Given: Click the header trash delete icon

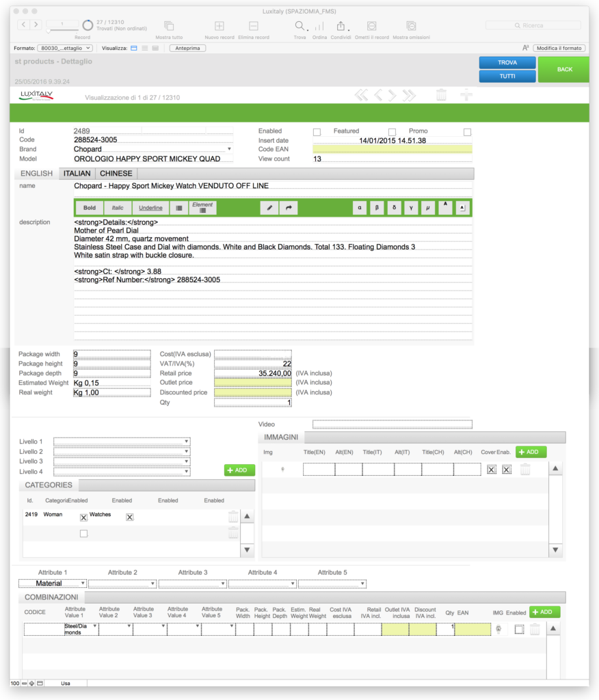Looking at the screenshot, I should pos(441,94).
